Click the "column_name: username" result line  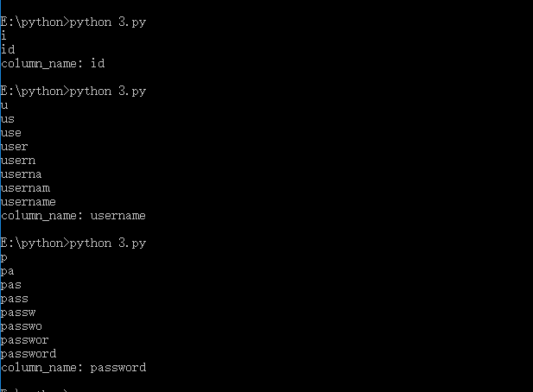(73, 215)
